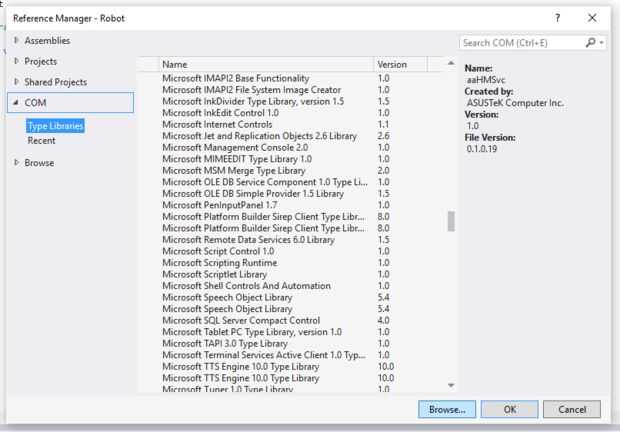Click the OK button
The width and height of the screenshot is (620, 432).
[510, 409]
